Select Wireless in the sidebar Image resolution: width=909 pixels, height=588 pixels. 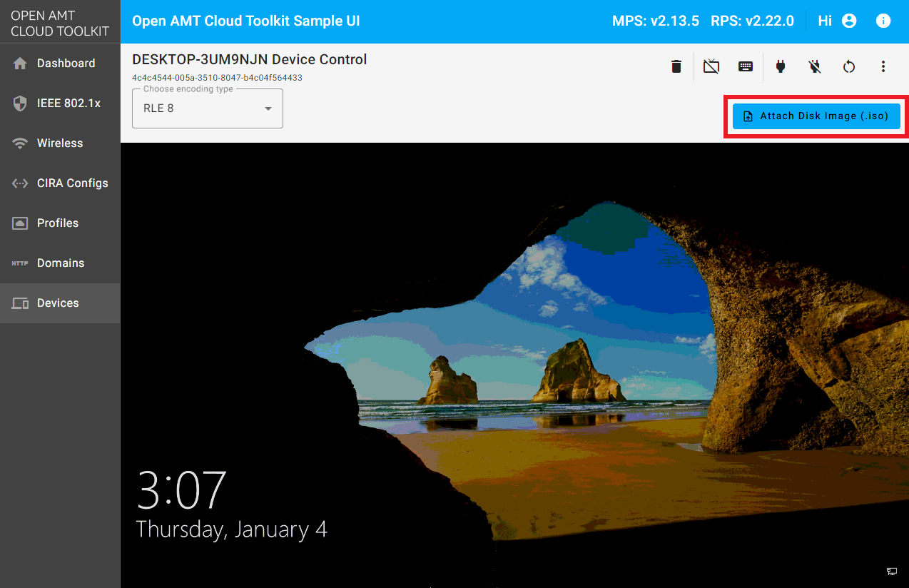(60, 143)
